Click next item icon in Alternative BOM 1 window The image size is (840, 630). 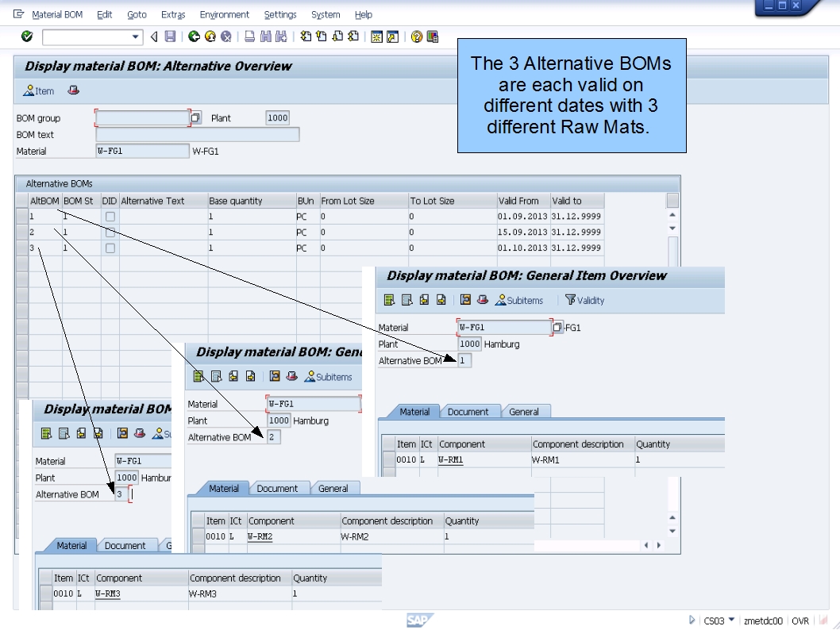pos(441,300)
